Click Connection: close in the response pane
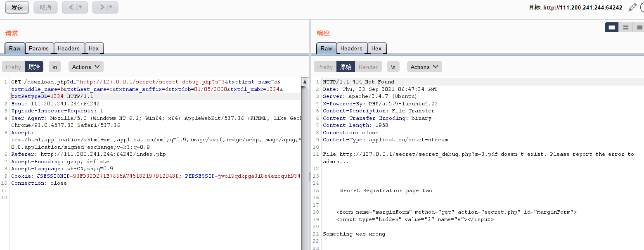This screenshot has height=250, width=644. tap(350, 133)
